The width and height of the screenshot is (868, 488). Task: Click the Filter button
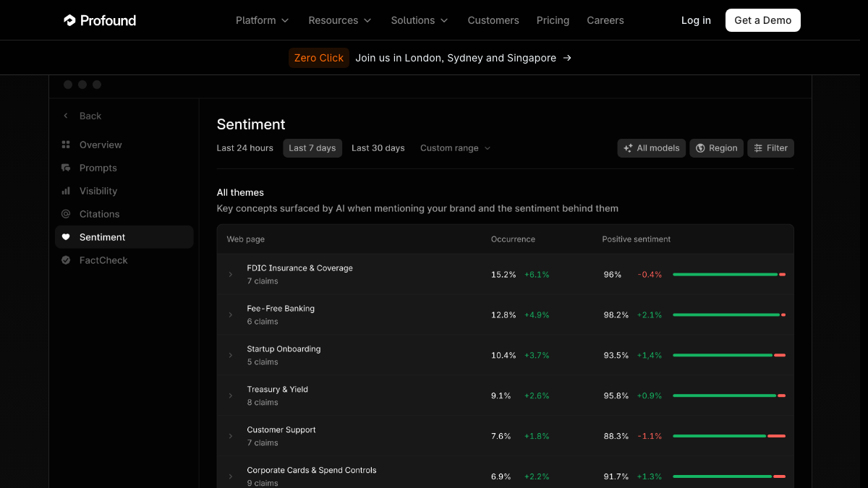pos(771,148)
